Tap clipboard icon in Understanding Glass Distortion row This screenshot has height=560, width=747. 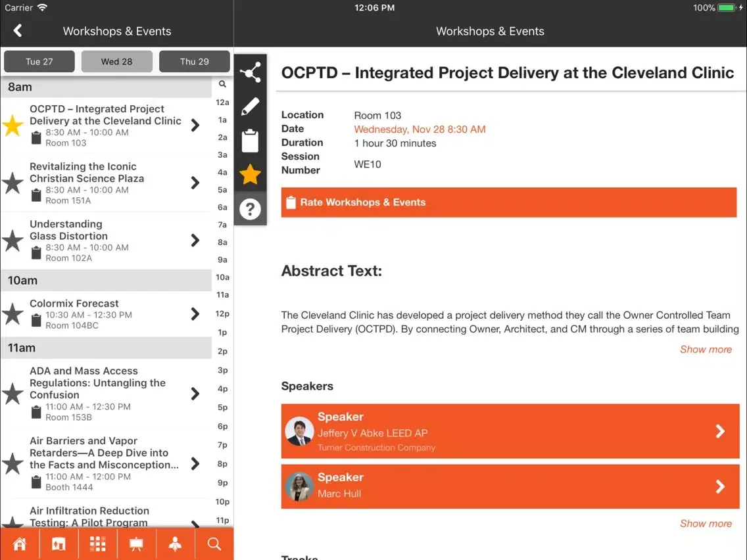click(x=36, y=253)
